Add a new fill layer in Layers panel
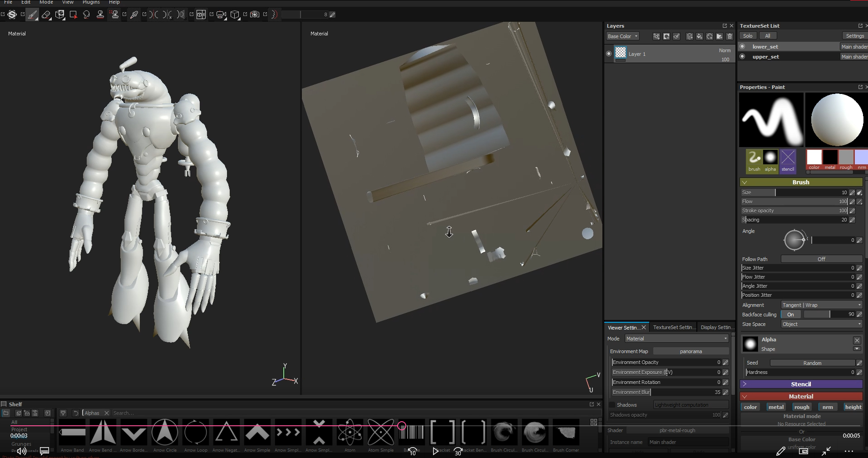The image size is (868, 458). click(699, 36)
